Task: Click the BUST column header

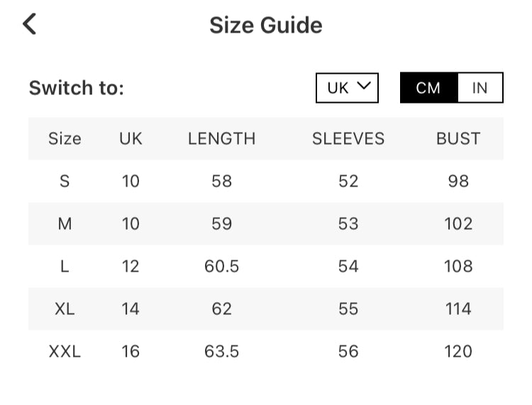Action: [458, 138]
